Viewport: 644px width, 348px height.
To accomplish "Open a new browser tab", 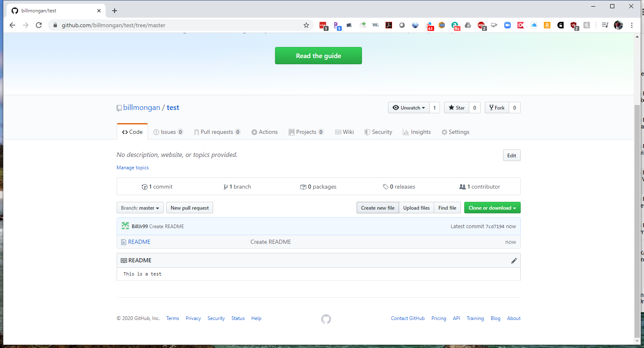I will (x=115, y=11).
